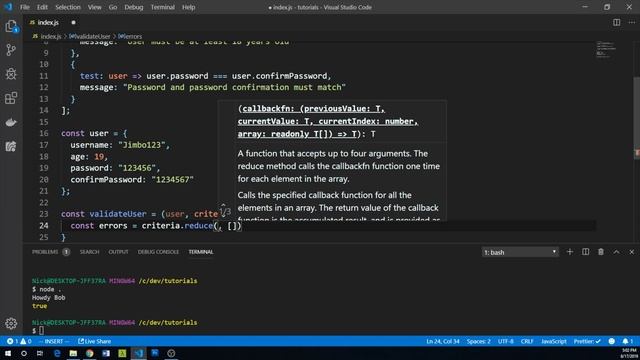Screen dimensions: 640x360
Task: Open Cortana search on the taskbar
Action: pyautogui.click(x=24, y=353)
